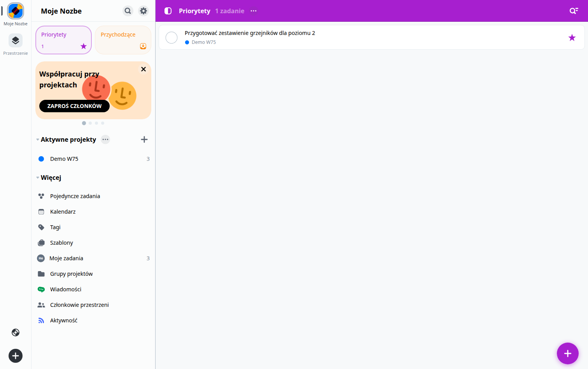Open settings gear next to search
Viewport: 588px width, 369px height.
point(143,11)
